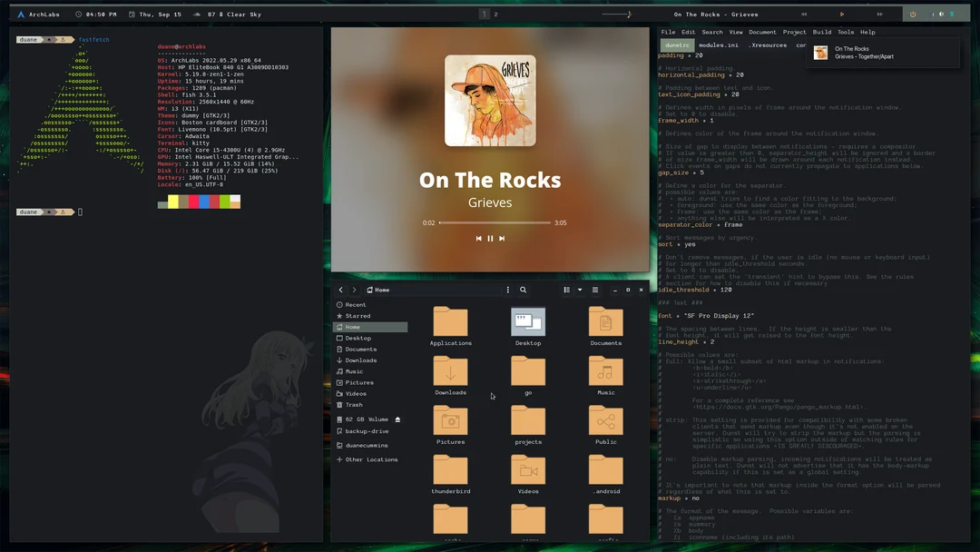Switch to the modules.ini tab

718,44
